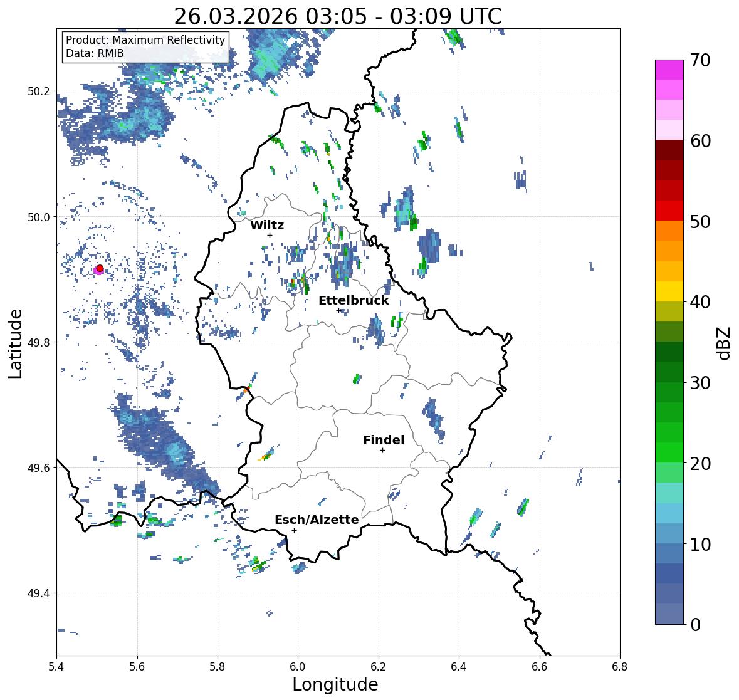The image size is (739, 700).
Task: Click the Wiltz city label
Action: (267, 225)
